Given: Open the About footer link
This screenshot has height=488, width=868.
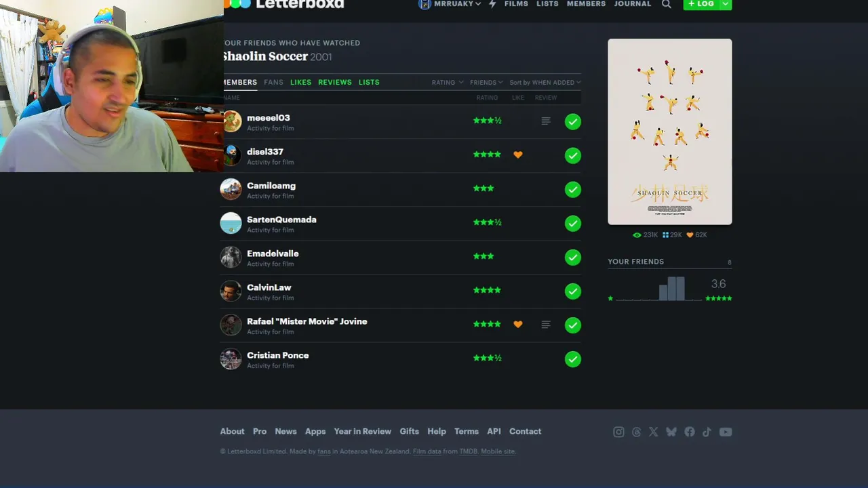Looking at the screenshot, I should tap(232, 432).
